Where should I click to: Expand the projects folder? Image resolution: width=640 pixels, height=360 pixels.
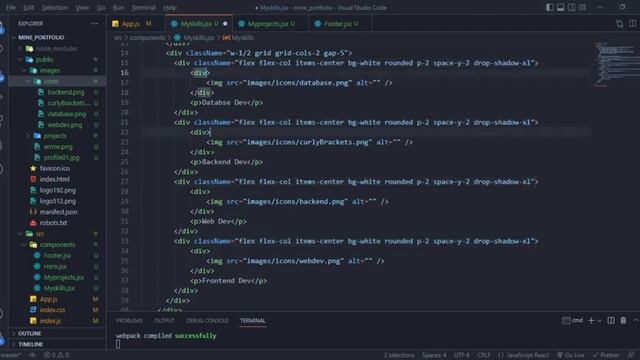55,136
